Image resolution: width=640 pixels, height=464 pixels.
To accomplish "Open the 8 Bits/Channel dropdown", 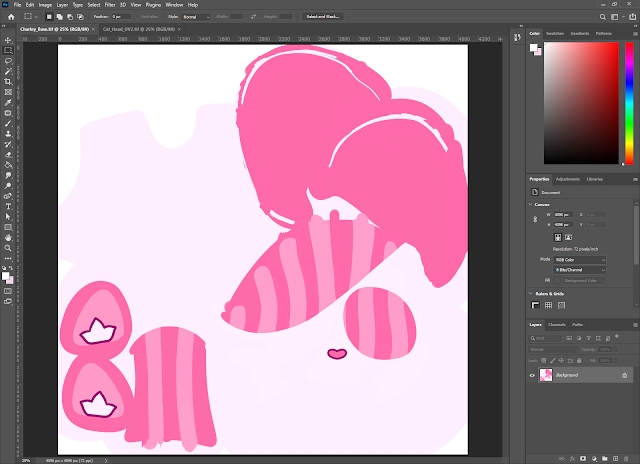I will coord(580,270).
